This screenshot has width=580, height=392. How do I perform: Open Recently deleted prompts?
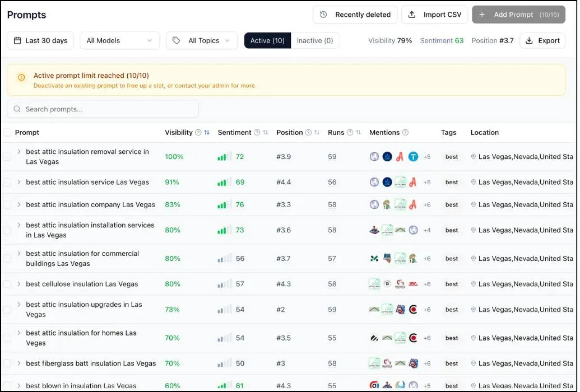point(355,15)
